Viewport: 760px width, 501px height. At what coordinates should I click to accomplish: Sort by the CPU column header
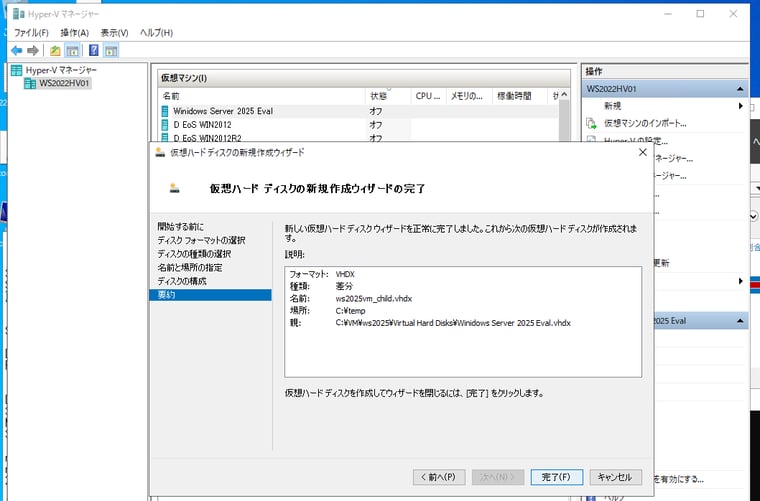coord(428,96)
